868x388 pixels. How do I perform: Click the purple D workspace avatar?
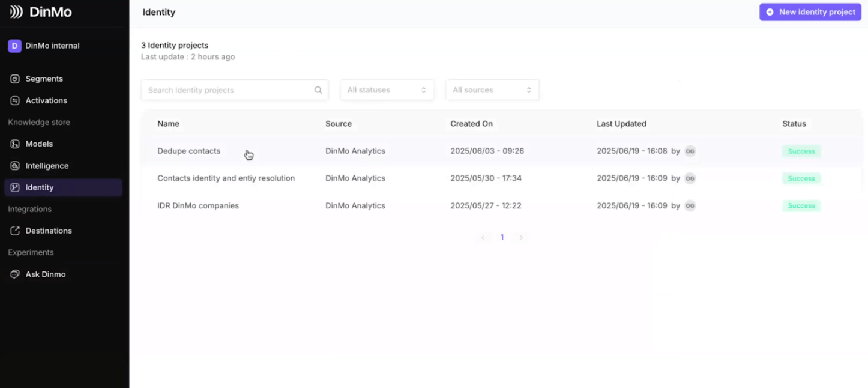14,46
